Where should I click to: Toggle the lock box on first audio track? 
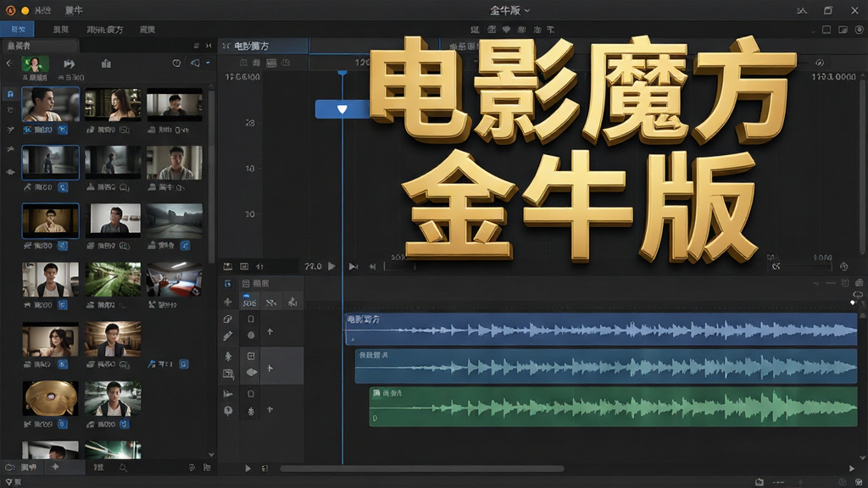click(251, 319)
